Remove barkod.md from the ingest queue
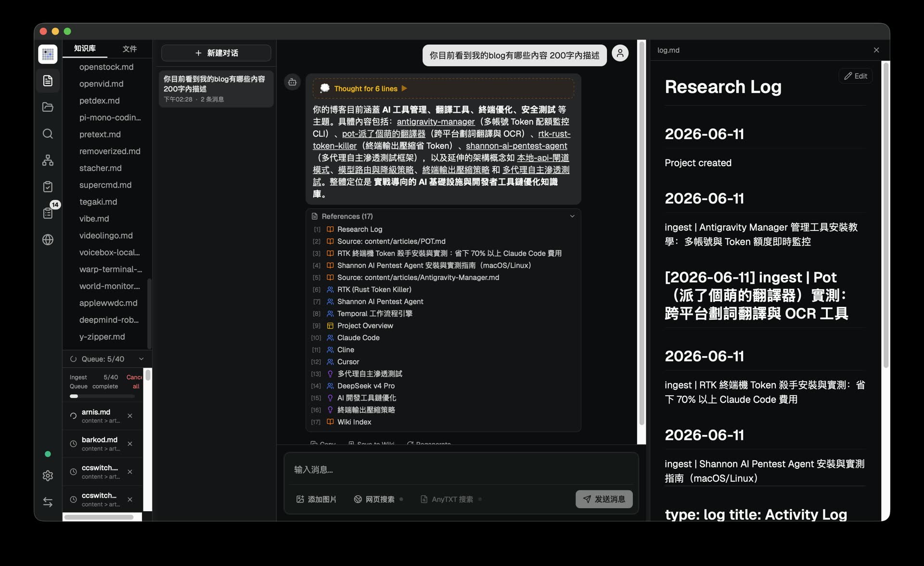Image resolution: width=924 pixels, height=566 pixels. click(x=130, y=444)
